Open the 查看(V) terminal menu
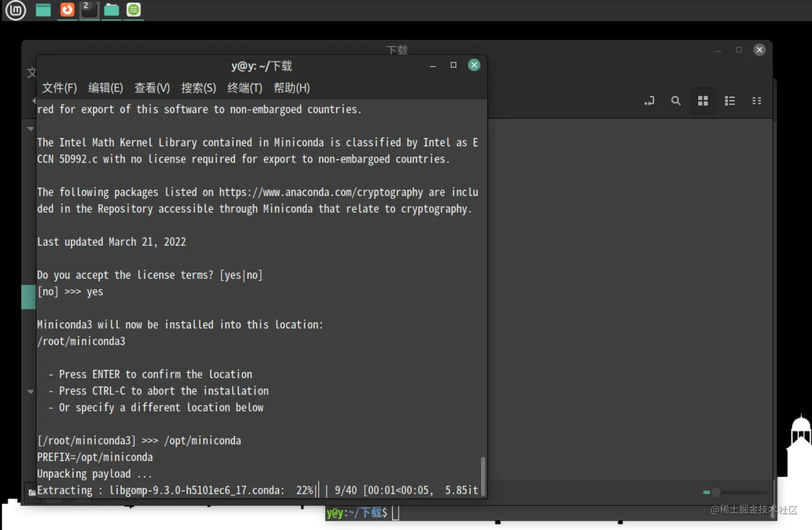This screenshot has width=812, height=530. (152, 88)
